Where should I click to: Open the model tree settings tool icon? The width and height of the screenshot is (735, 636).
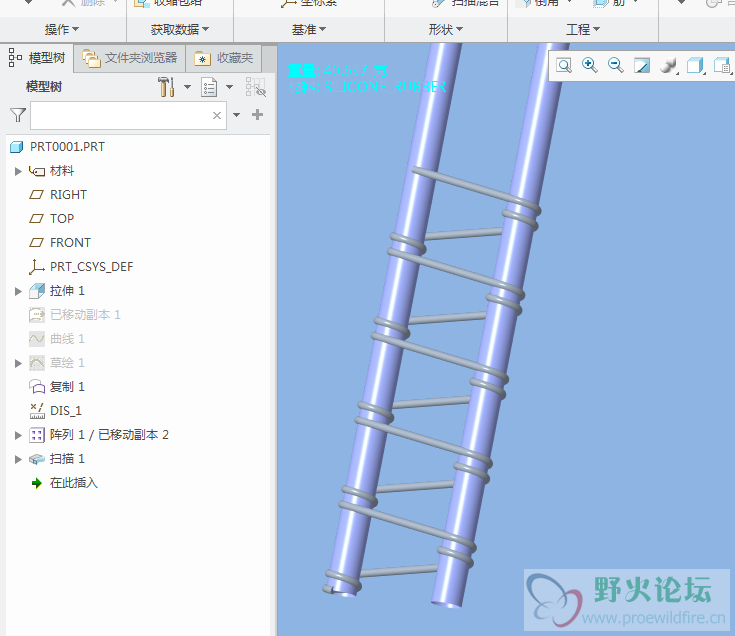tap(166, 87)
